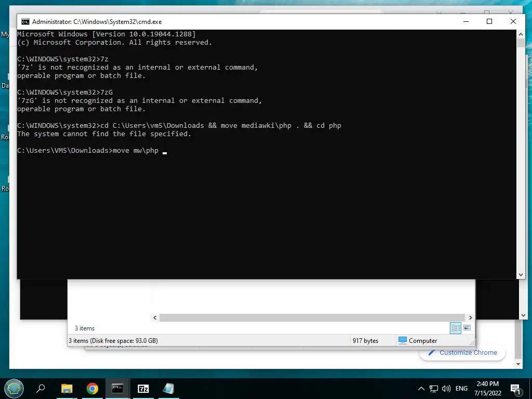Click the Computer icon in status bar
The width and height of the screenshot is (532, 399).
(x=403, y=340)
